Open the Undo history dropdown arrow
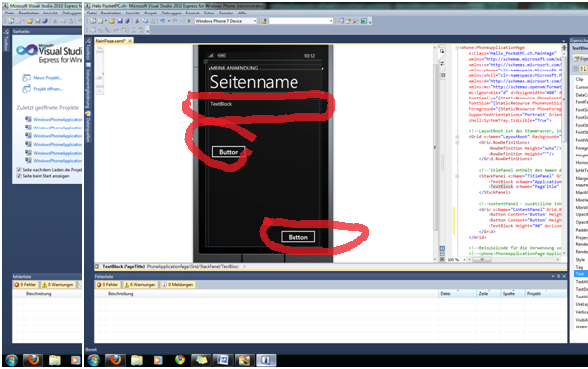 pyautogui.click(x=169, y=21)
